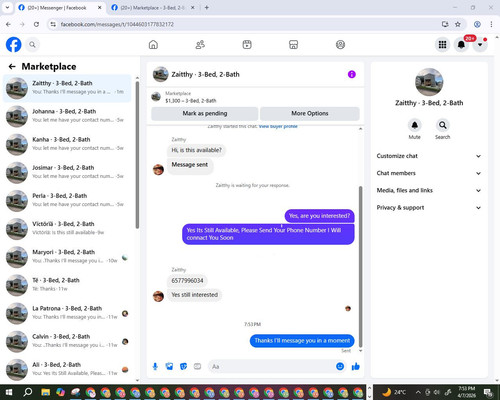Open the Reels/Video icon in top navigation

point(247,44)
